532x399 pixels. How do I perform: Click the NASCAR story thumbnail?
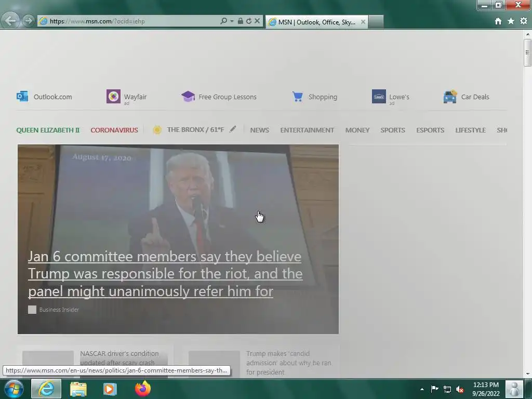(x=48, y=364)
